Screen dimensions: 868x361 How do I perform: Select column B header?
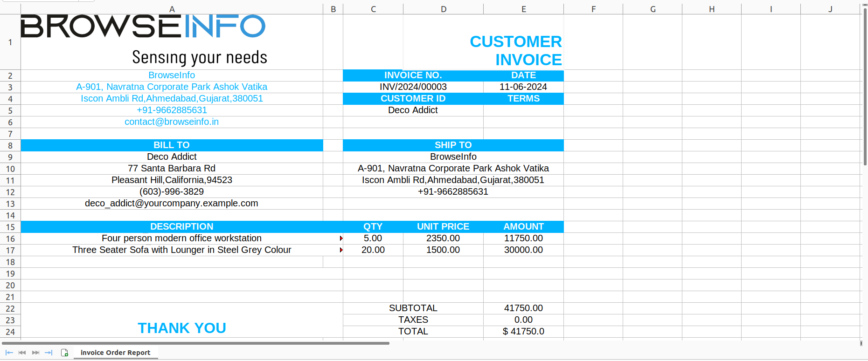click(333, 9)
